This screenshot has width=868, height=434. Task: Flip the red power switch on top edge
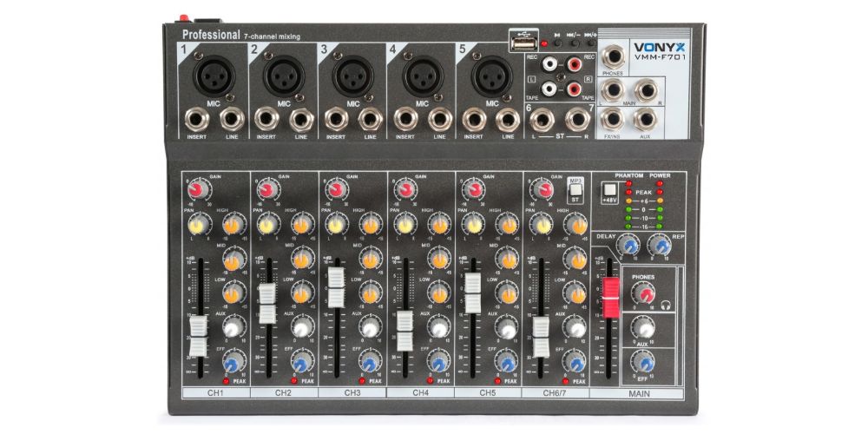pyautogui.click(x=184, y=19)
